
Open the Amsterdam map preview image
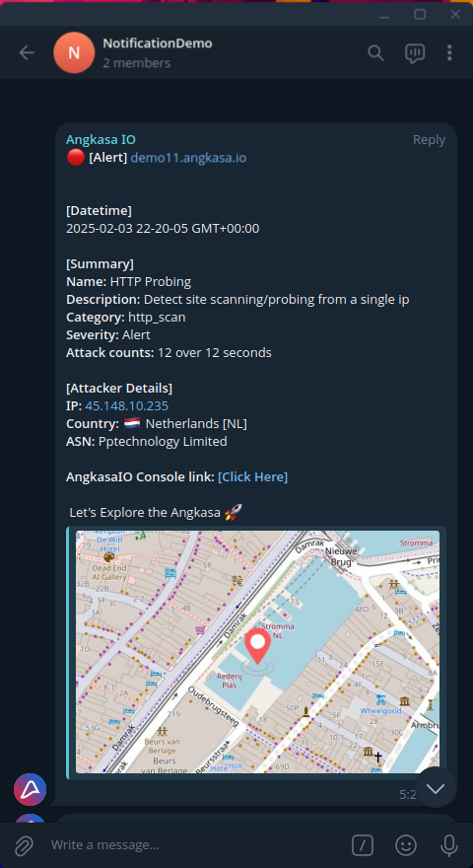tap(258, 652)
